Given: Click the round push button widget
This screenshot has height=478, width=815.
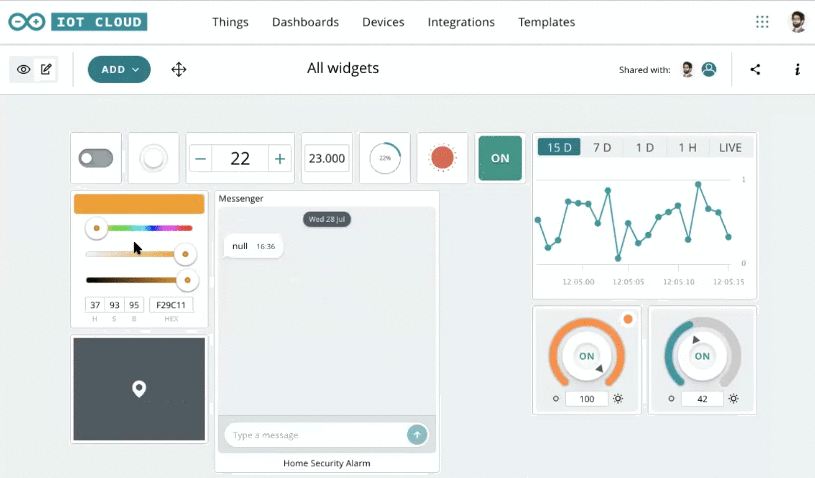Looking at the screenshot, I should [153, 158].
